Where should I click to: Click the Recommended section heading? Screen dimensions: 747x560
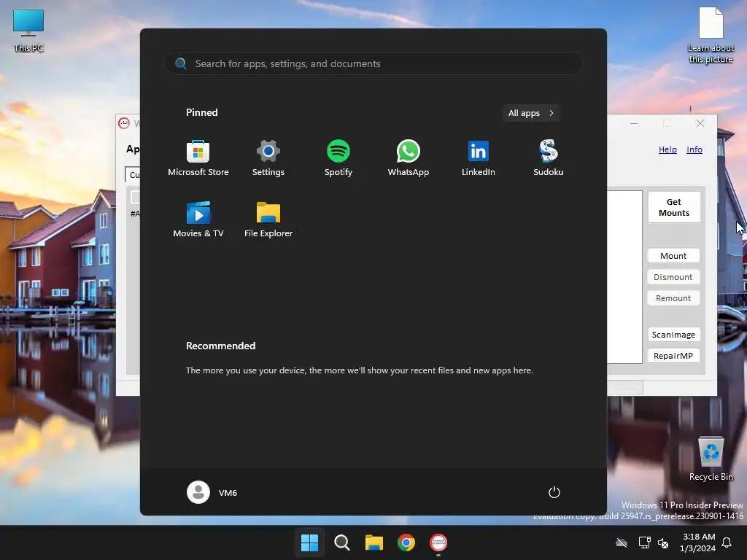tap(220, 346)
